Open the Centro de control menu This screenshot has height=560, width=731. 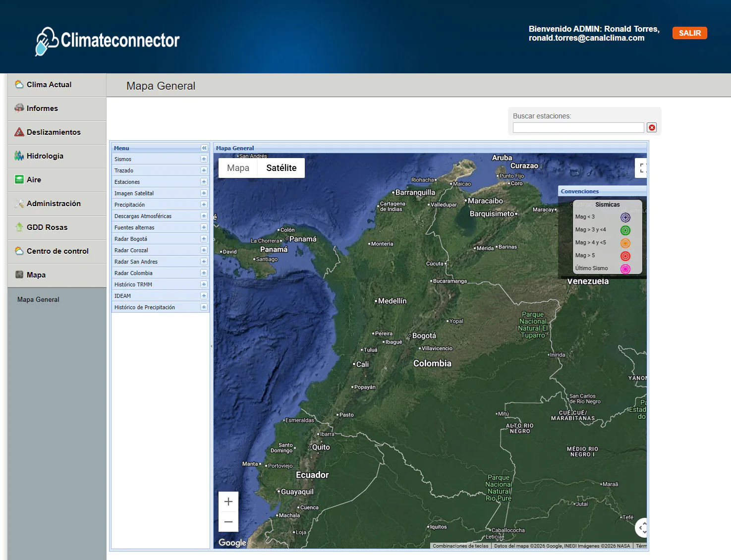[x=57, y=251]
